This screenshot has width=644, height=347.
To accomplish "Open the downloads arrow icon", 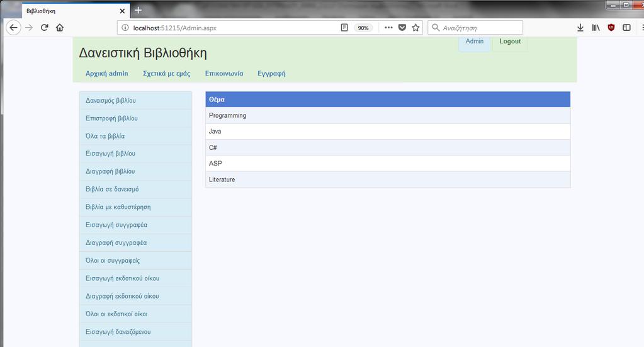I will (580, 28).
